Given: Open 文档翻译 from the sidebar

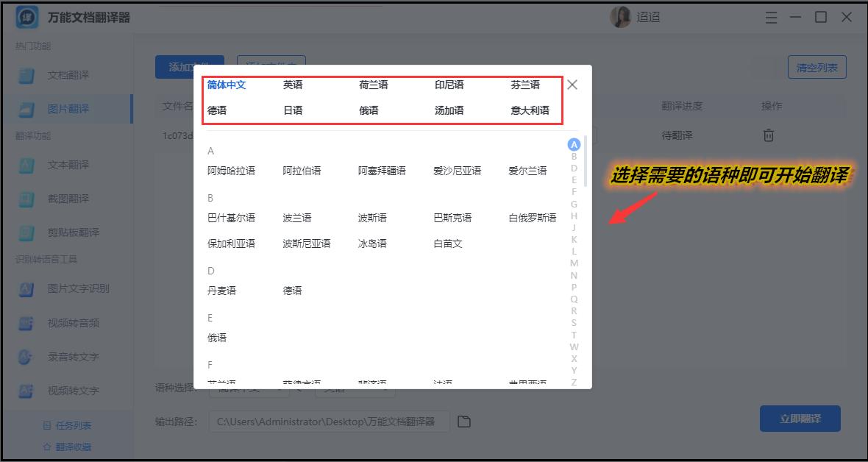Looking at the screenshot, I should [x=68, y=75].
